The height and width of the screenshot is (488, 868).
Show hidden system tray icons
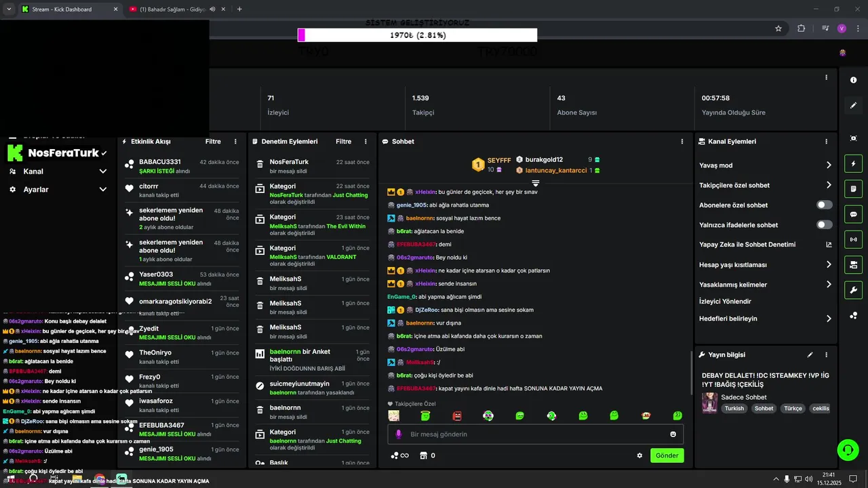776,479
